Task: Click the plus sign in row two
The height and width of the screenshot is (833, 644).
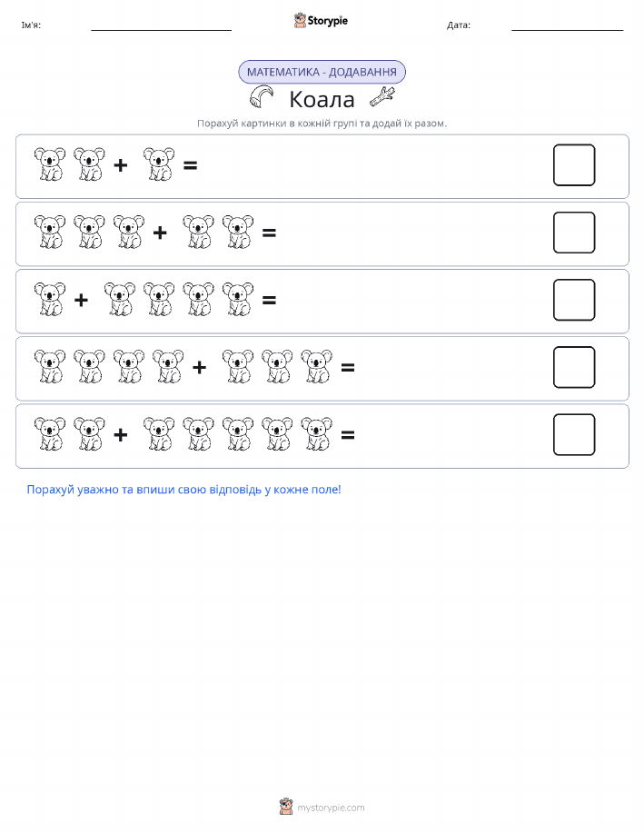Action: pos(160,233)
